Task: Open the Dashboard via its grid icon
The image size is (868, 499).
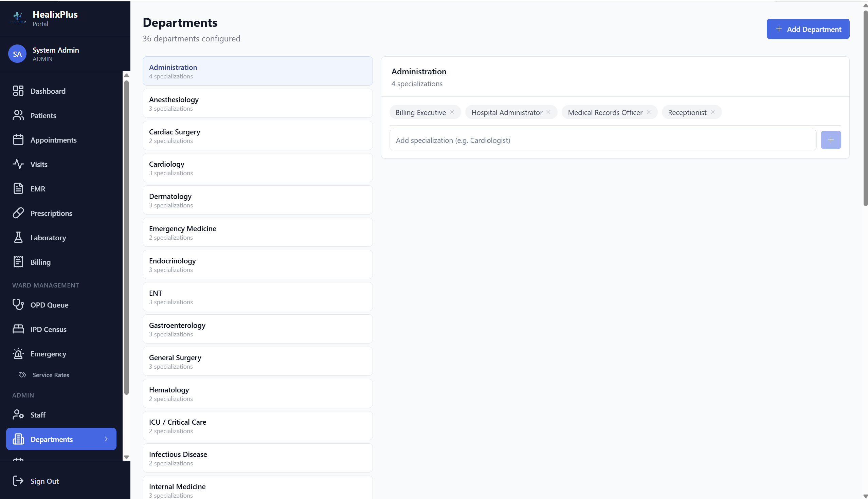Action: pos(18,91)
